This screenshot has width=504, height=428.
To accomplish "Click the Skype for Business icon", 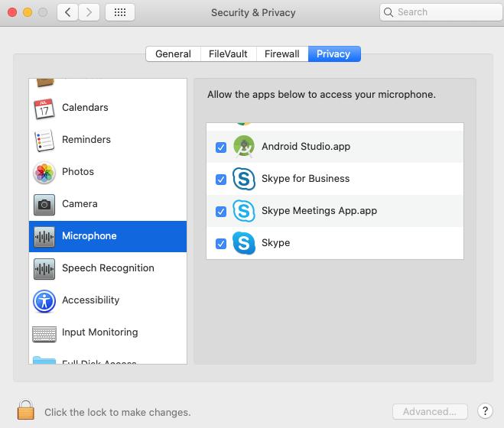I will [x=244, y=179].
